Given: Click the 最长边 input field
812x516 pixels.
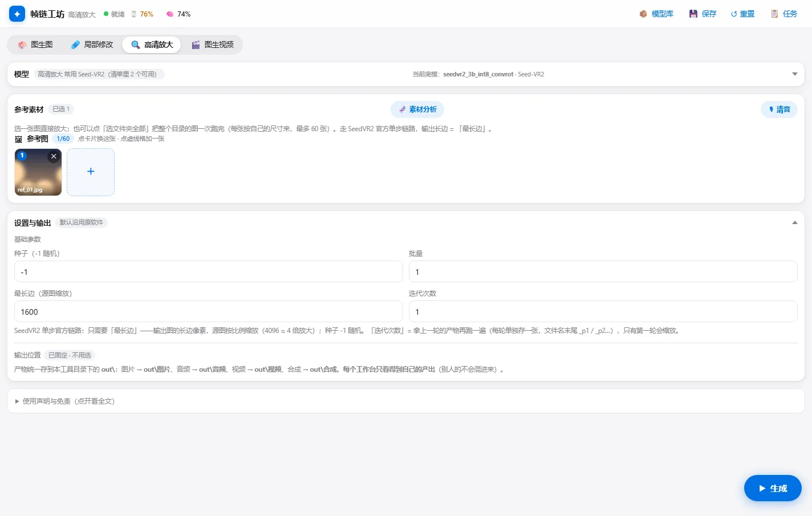Looking at the screenshot, I should pos(209,312).
